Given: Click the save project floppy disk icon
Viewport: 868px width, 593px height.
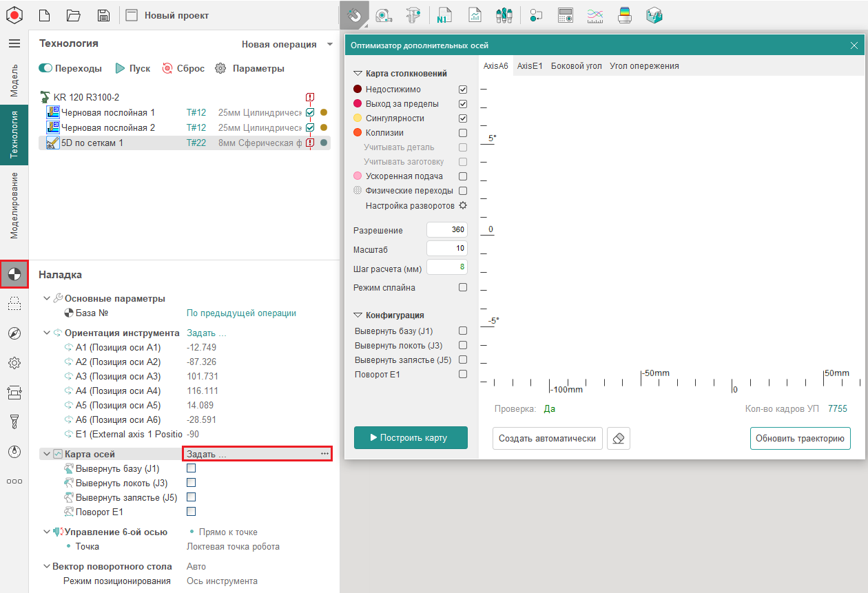Looking at the screenshot, I should [x=103, y=15].
